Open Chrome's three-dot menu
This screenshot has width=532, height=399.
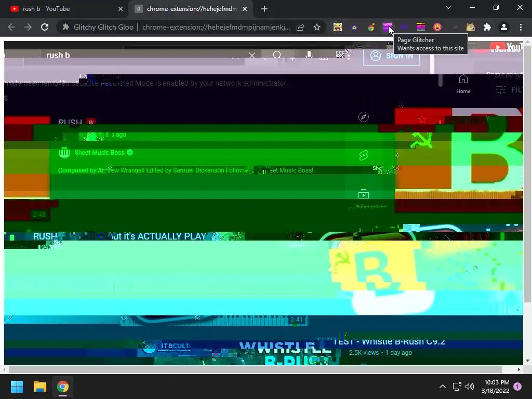tap(521, 27)
